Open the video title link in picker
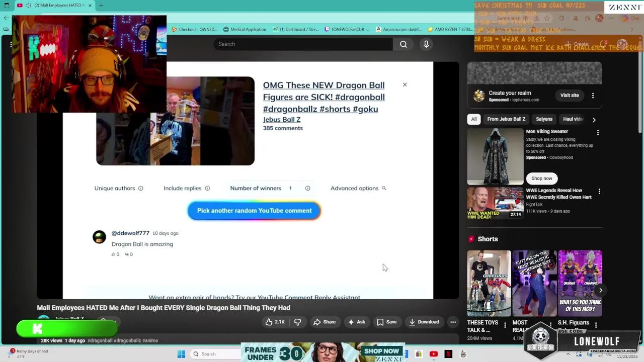This screenshot has height=362, width=644. (x=324, y=97)
